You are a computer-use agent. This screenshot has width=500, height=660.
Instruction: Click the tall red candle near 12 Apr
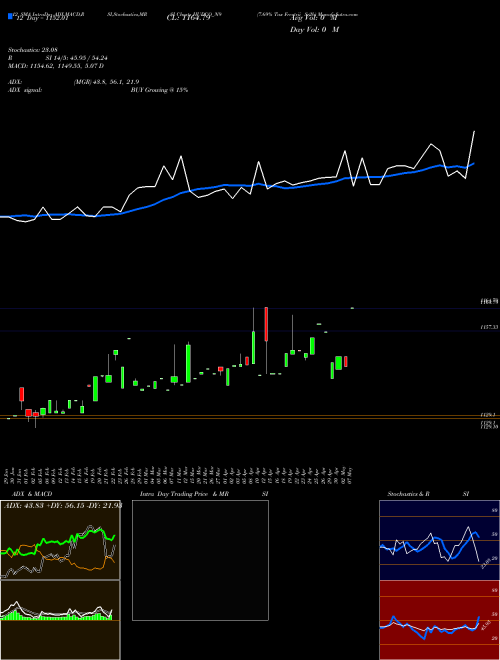[x=266, y=324]
